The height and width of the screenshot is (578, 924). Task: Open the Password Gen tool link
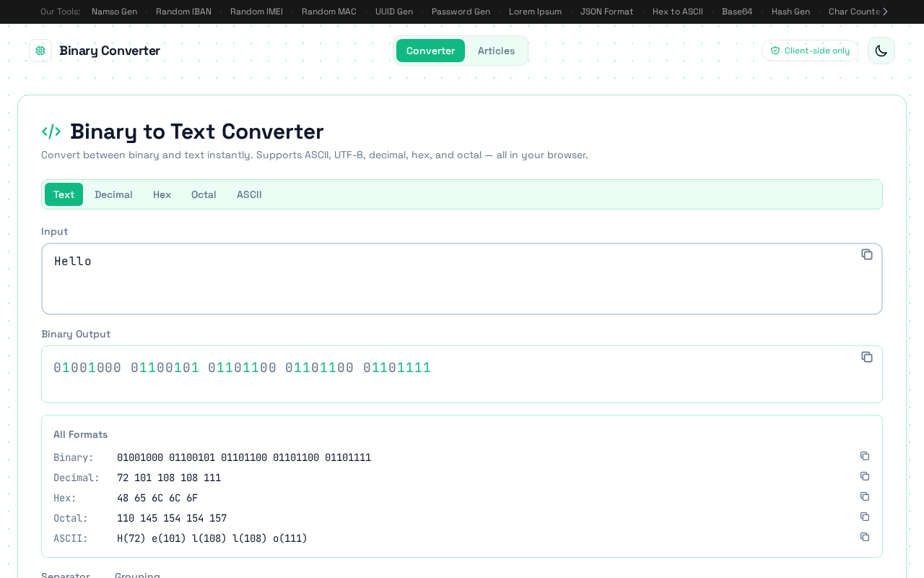461,12
